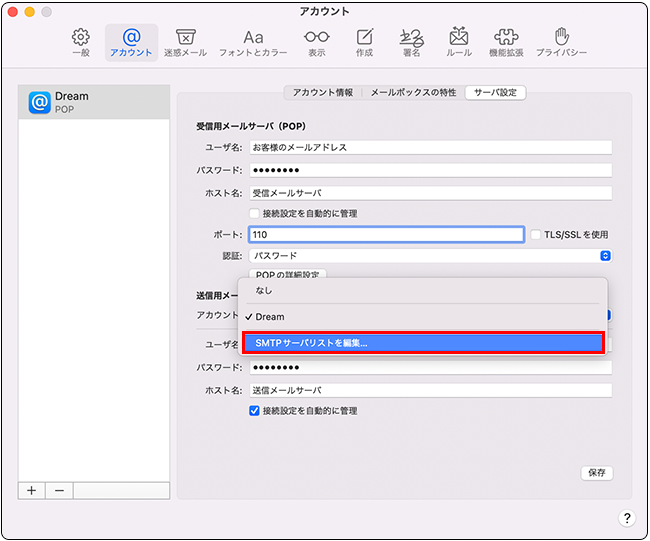Select the 署名 signatures icon
Image resolution: width=650 pixels, height=541 pixels.
pyautogui.click(x=410, y=42)
